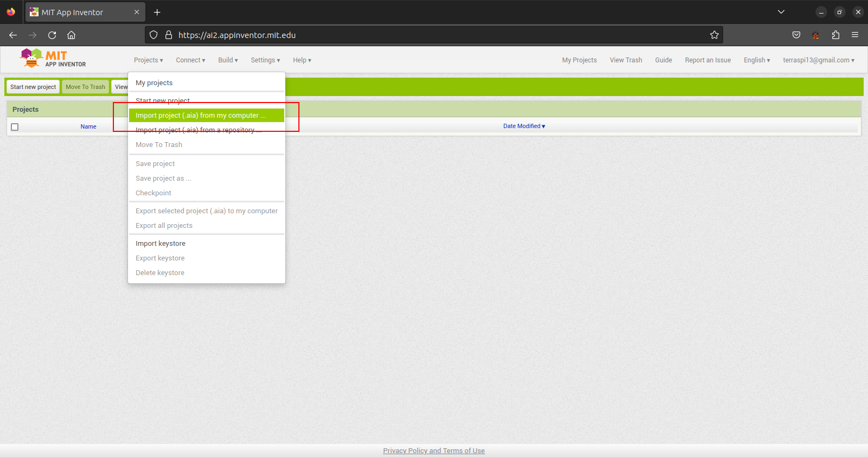Image resolution: width=868 pixels, height=458 pixels.
Task: Open a new browser tab
Action: 157,12
